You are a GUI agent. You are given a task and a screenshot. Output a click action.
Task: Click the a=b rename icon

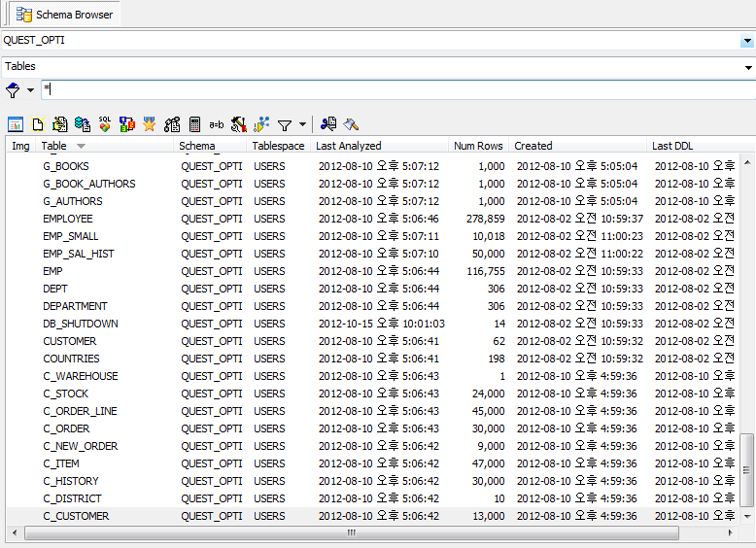click(217, 124)
